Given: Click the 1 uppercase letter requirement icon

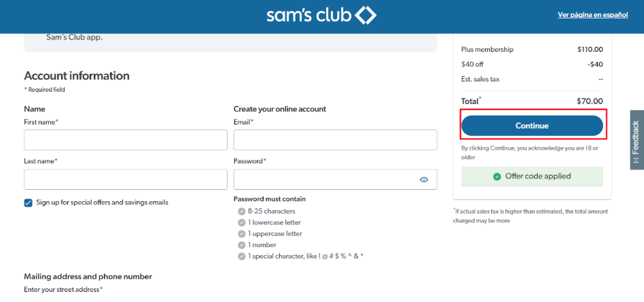Looking at the screenshot, I should [242, 234].
